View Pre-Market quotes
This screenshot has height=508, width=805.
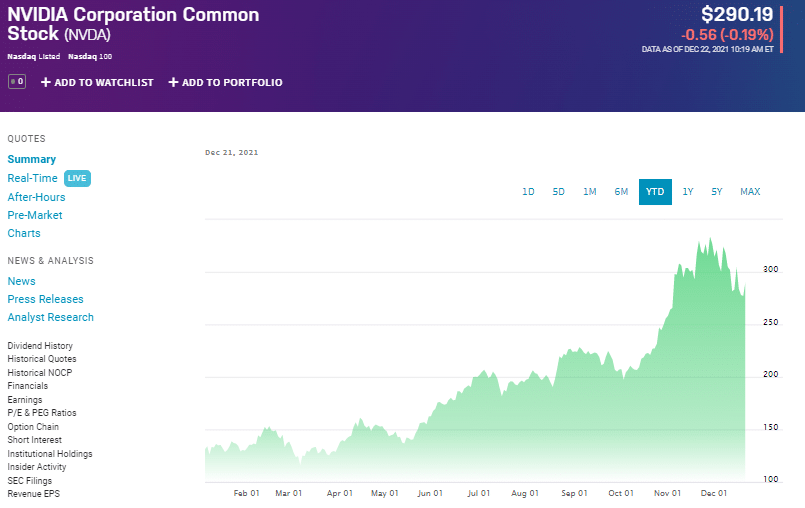[35, 215]
